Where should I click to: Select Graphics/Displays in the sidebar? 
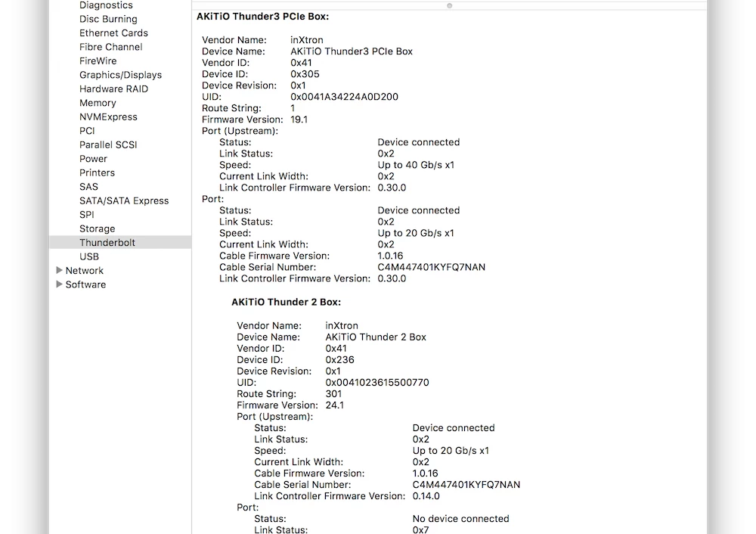120,75
